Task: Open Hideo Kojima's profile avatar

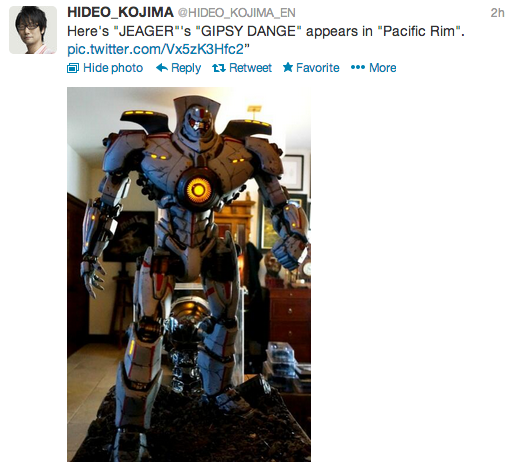Action: (33, 30)
